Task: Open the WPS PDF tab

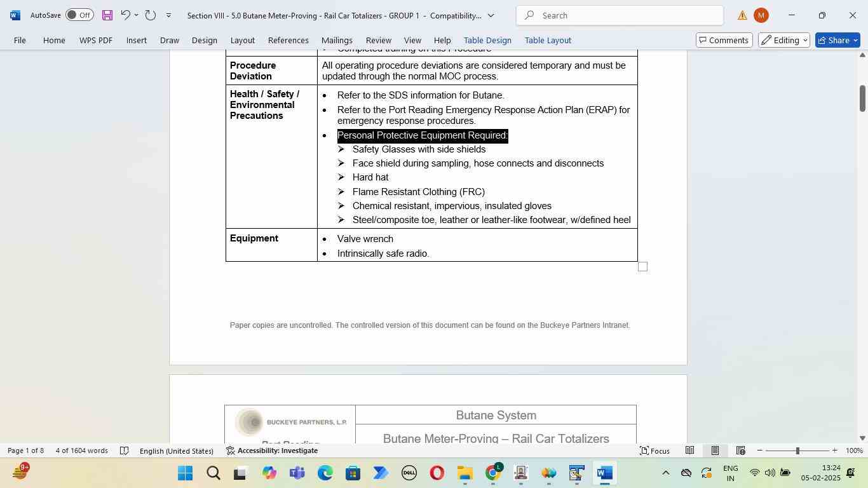Action: tap(96, 40)
